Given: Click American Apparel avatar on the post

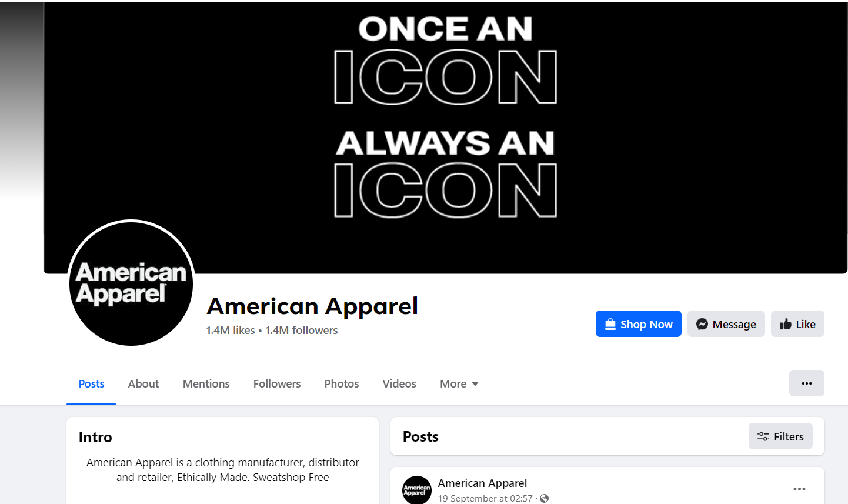Looking at the screenshot, I should tap(417, 490).
